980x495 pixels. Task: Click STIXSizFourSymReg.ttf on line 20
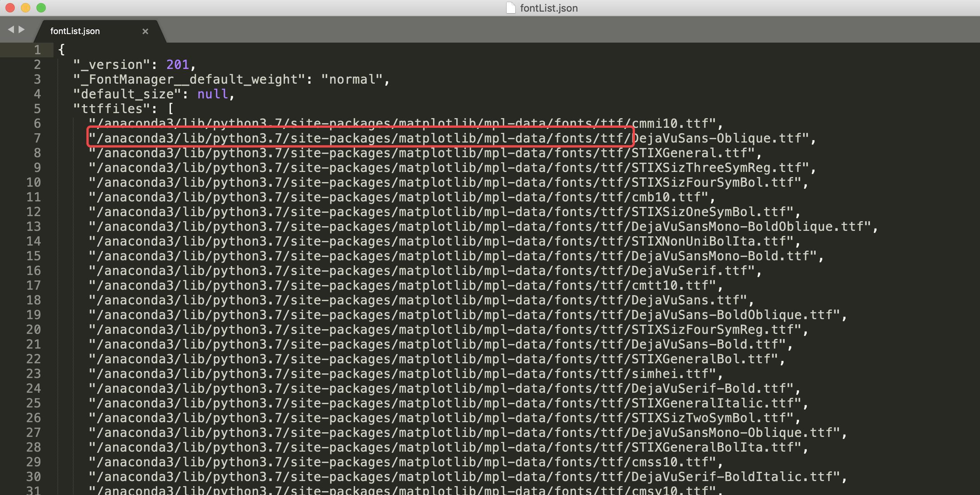(x=713, y=330)
